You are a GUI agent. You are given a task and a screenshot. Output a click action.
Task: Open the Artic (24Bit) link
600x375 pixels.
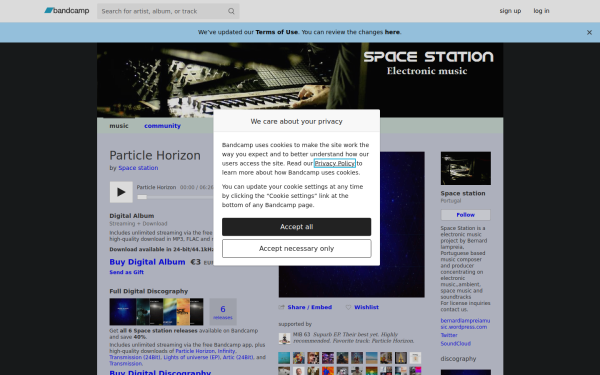pos(238,357)
